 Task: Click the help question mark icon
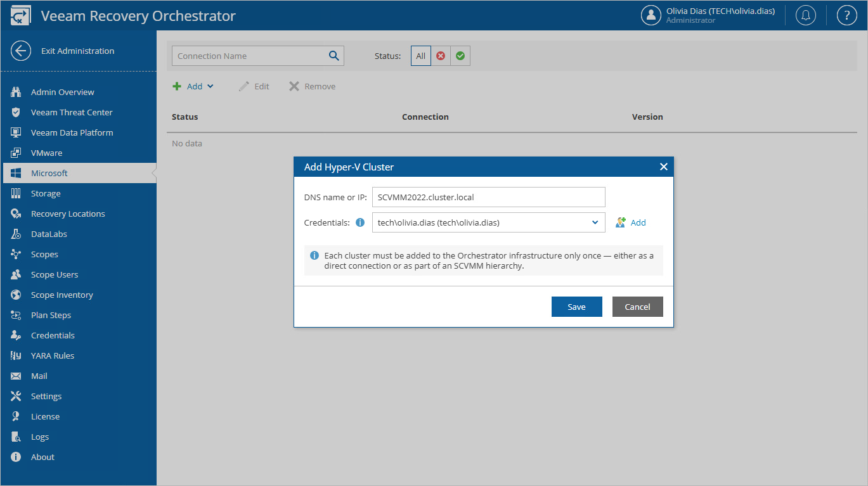(846, 15)
